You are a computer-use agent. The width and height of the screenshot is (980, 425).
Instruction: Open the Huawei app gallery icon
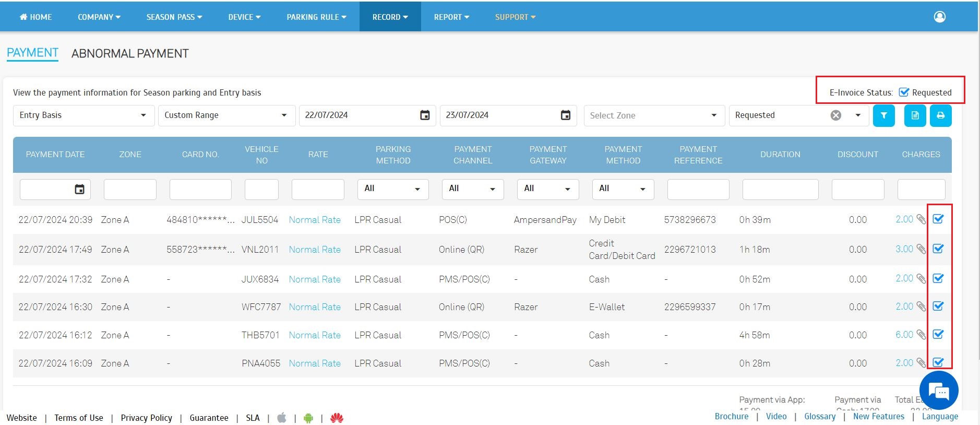pos(337,418)
